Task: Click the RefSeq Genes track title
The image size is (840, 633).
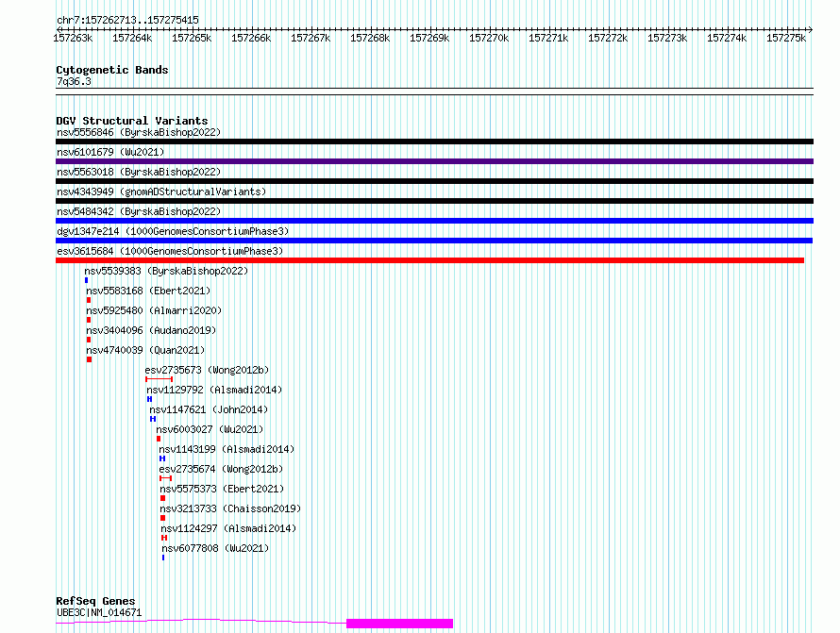Action: coord(95,601)
